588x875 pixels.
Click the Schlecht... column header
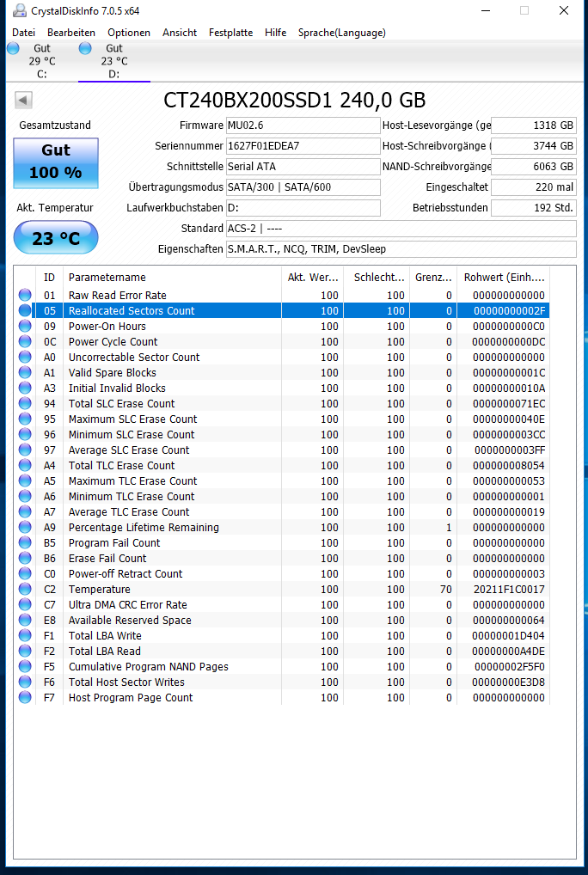point(376,278)
